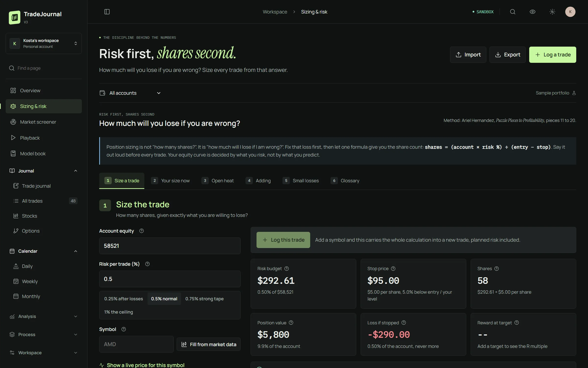Select 0.75% strong tape preset

(x=204, y=299)
